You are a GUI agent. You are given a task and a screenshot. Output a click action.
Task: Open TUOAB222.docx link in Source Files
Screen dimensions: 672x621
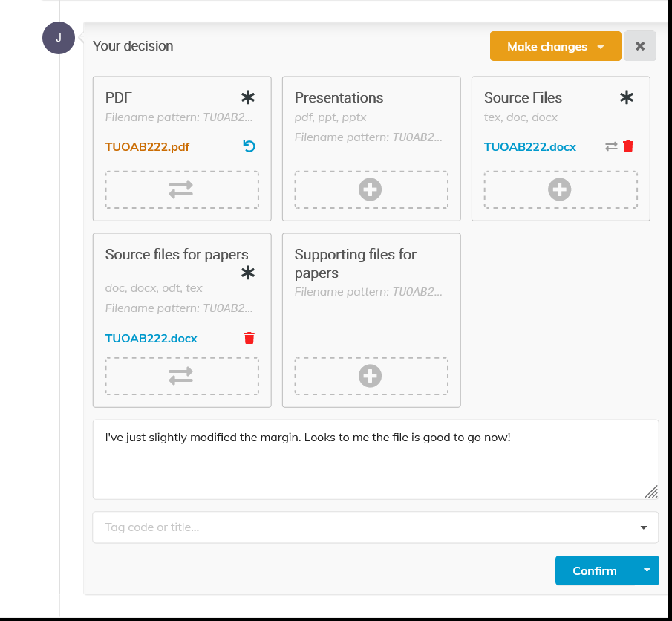click(x=529, y=146)
